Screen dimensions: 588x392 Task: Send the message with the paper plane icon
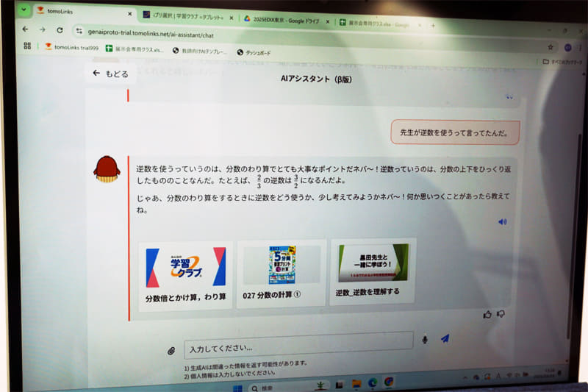coord(445,339)
